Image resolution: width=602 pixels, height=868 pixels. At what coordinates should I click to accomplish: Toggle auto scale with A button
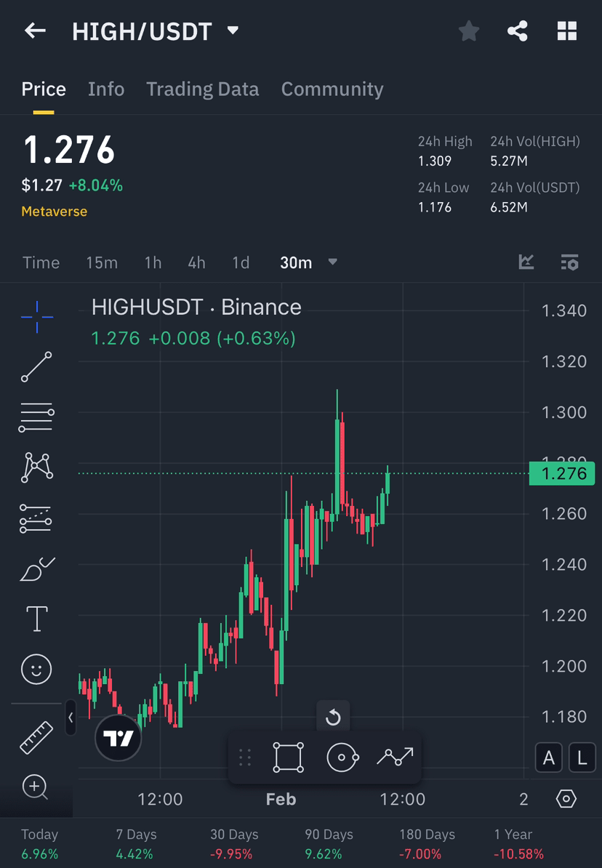point(549,758)
